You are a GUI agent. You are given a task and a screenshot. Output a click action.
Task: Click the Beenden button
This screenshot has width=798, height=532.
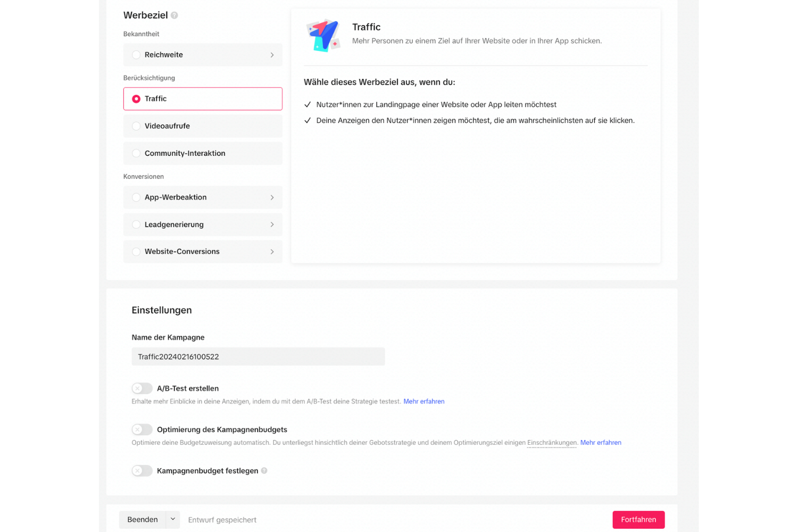[143, 520]
